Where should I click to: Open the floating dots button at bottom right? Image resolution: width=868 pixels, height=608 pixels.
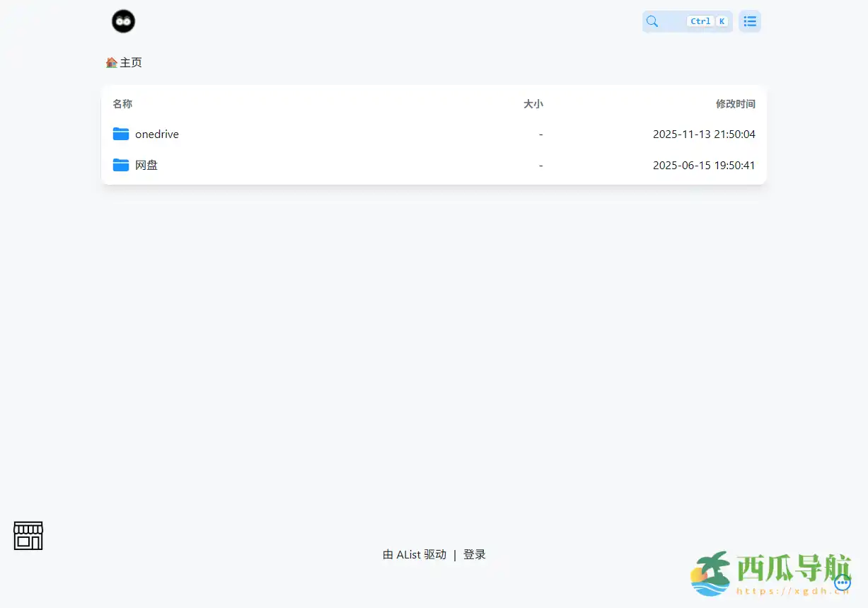pos(843,582)
